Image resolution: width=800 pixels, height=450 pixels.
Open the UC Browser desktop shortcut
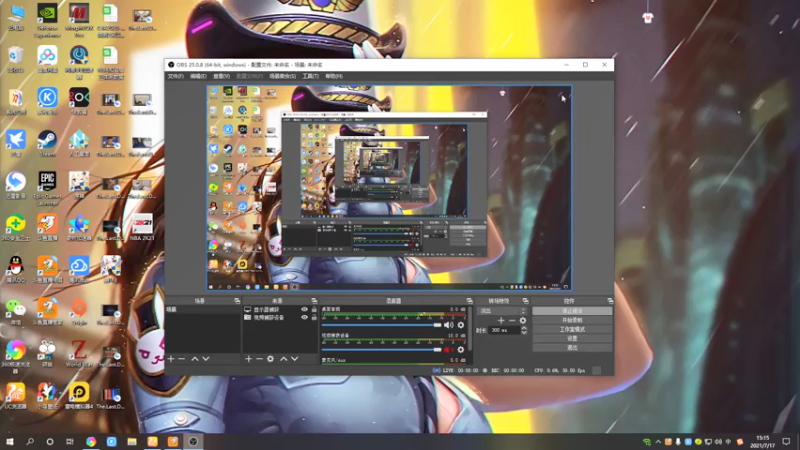click(16, 396)
